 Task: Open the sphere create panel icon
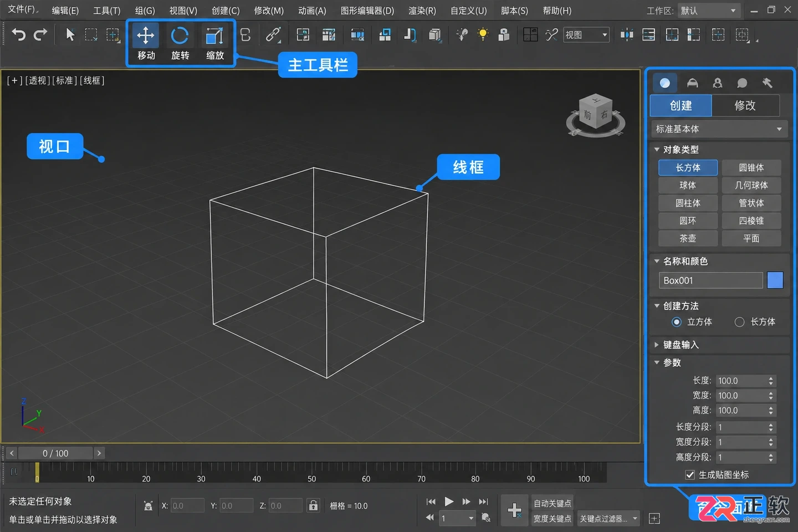pos(664,83)
